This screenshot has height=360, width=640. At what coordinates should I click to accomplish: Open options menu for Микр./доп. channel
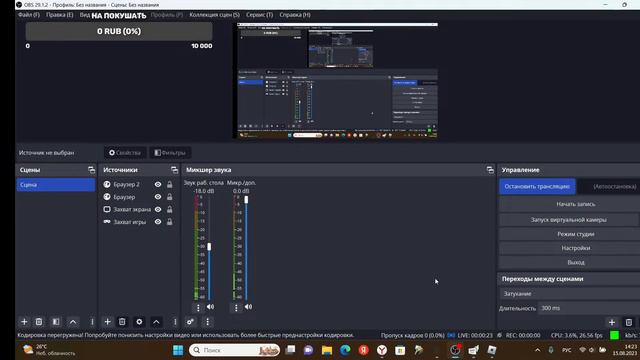(236, 307)
